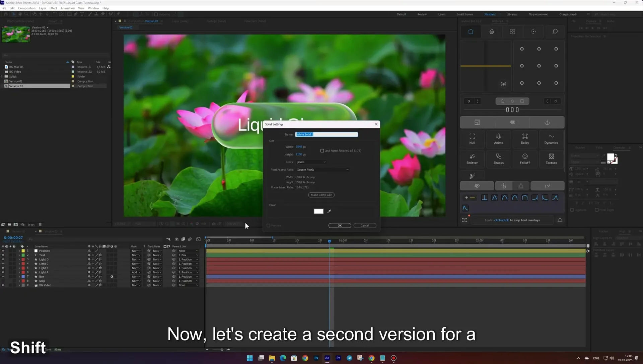The image size is (643, 364).
Task: Click the composition flowchart icon in timeline header
Action: [168, 239]
